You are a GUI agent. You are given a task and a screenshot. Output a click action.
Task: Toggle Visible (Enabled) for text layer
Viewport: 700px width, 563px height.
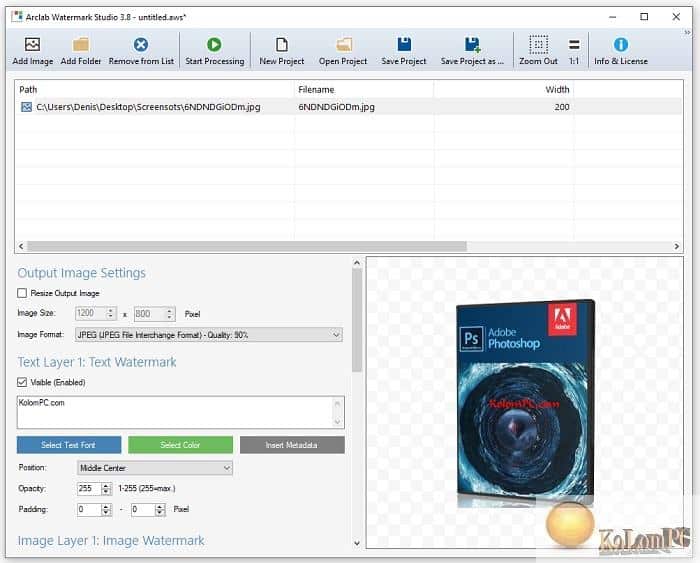click(x=22, y=382)
